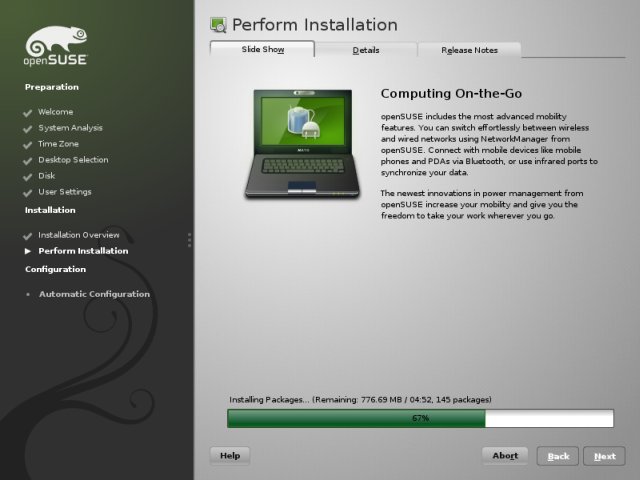Click the Perform Installation header icon
640x480 pixels.
pos(218,25)
